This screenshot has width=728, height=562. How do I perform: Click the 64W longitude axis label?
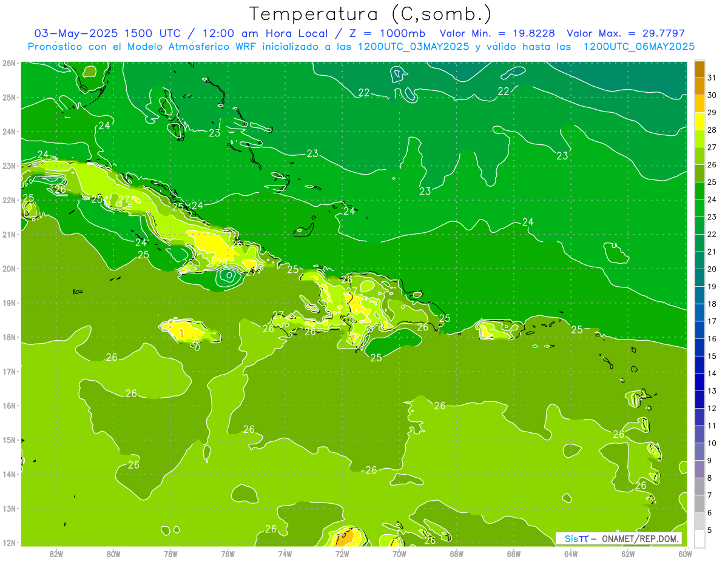[x=571, y=554]
